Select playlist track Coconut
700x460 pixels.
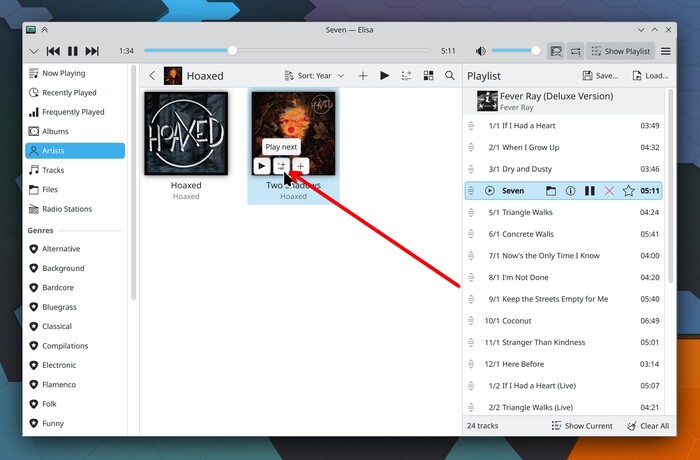(563, 321)
